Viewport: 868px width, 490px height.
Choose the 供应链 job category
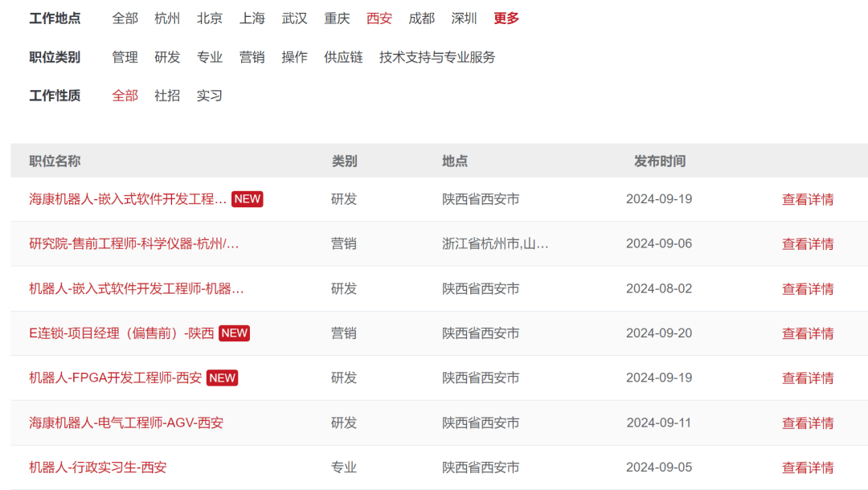(343, 57)
